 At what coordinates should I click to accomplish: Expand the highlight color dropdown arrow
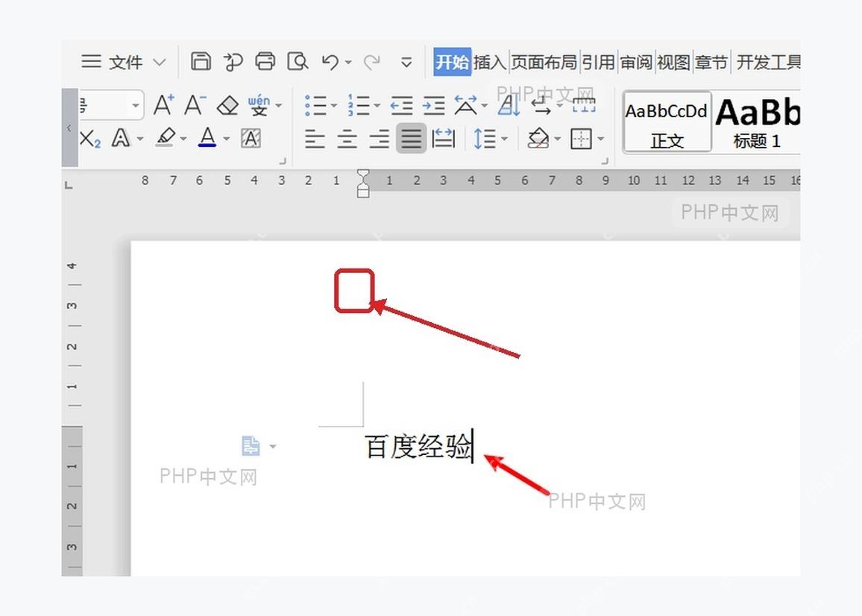coord(183,139)
